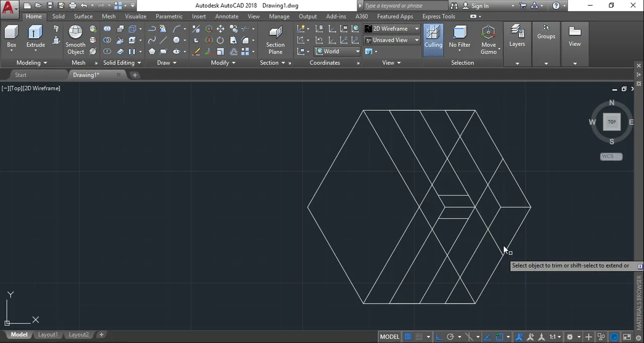The width and height of the screenshot is (644, 343).
Task: Select the solid Union icon
Action: point(107,29)
